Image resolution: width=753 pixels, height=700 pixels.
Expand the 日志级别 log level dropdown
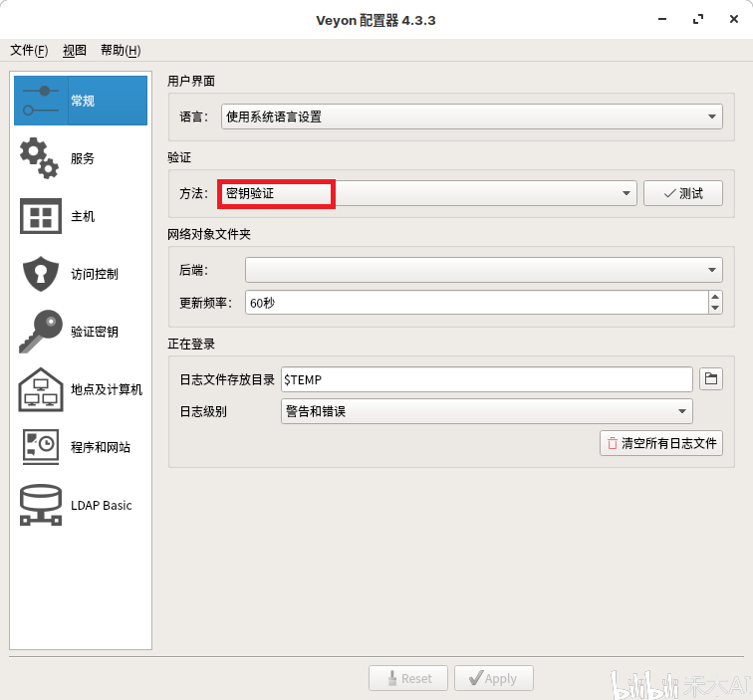click(486, 411)
